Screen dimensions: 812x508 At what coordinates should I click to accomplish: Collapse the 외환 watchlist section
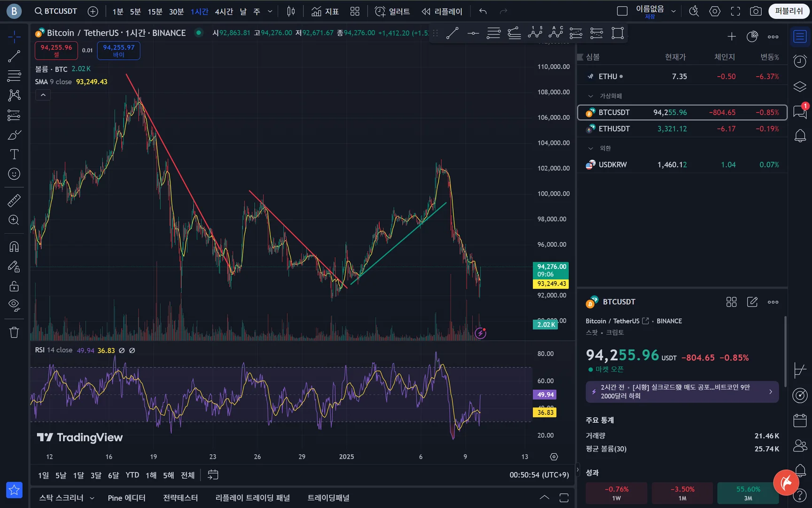[x=591, y=148]
